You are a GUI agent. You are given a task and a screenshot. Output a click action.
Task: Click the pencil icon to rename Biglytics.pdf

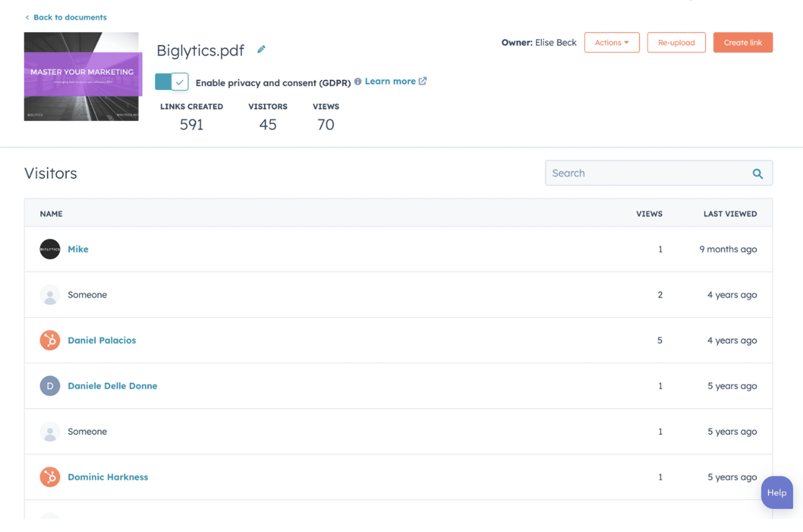click(261, 49)
